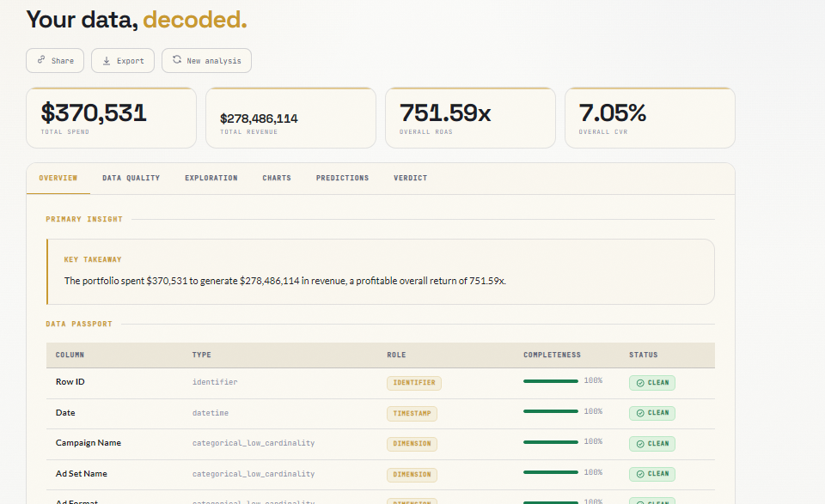
Task: Click the Export button
Action: [x=123, y=60]
